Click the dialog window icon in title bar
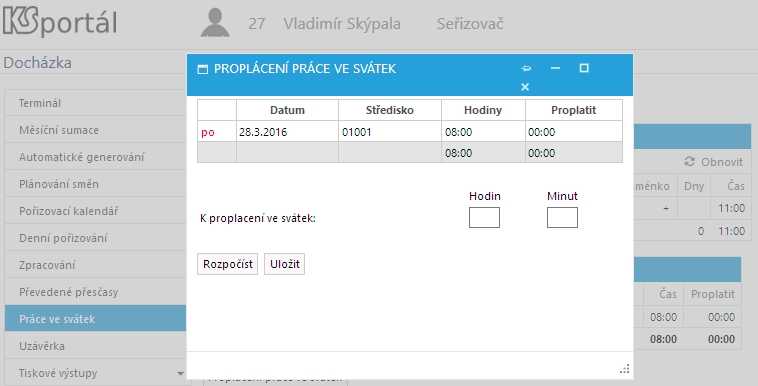This screenshot has width=758, height=386. tap(203, 69)
